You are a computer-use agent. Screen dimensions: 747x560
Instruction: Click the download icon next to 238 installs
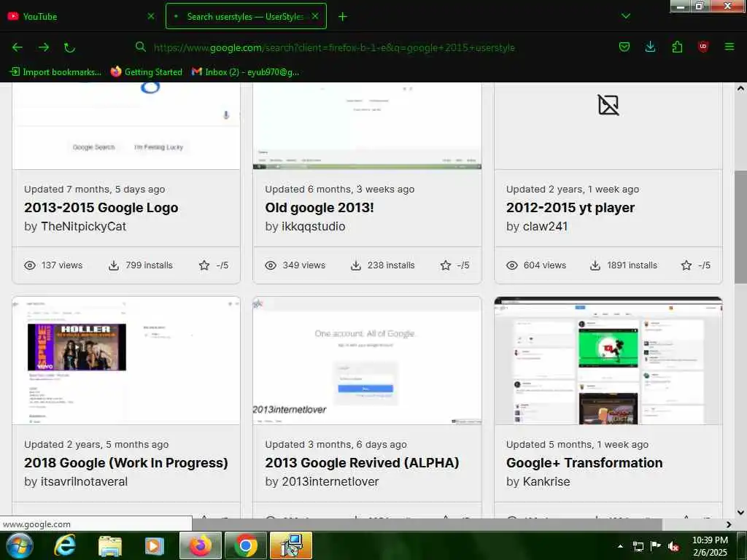pyautogui.click(x=355, y=265)
